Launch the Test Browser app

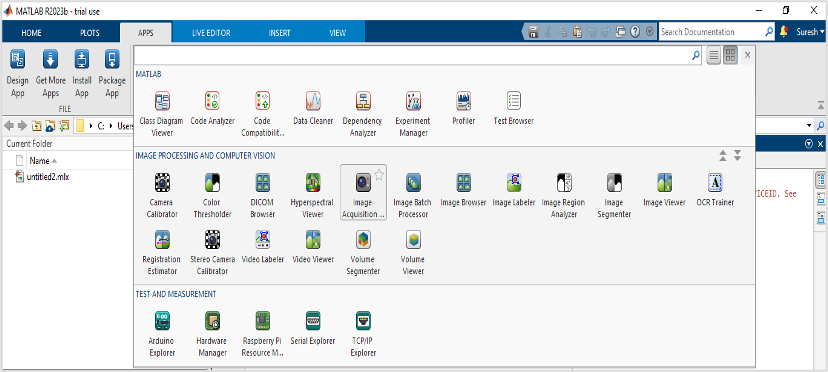(514, 108)
